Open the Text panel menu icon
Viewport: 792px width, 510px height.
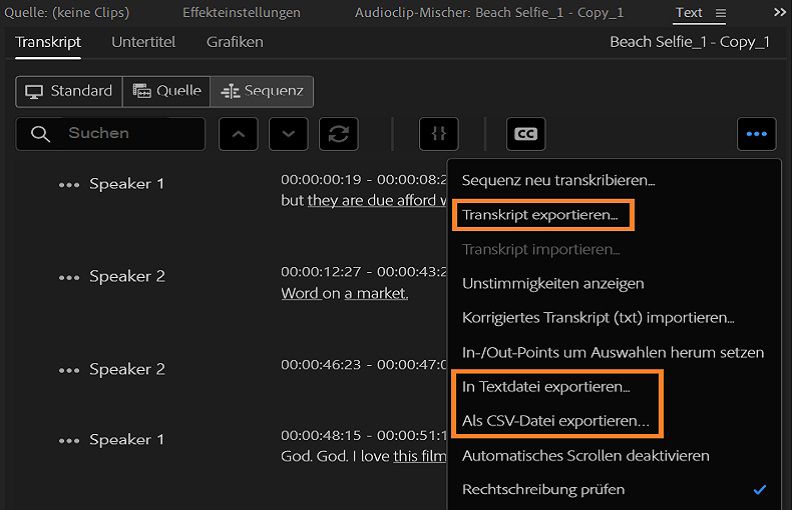pos(721,13)
